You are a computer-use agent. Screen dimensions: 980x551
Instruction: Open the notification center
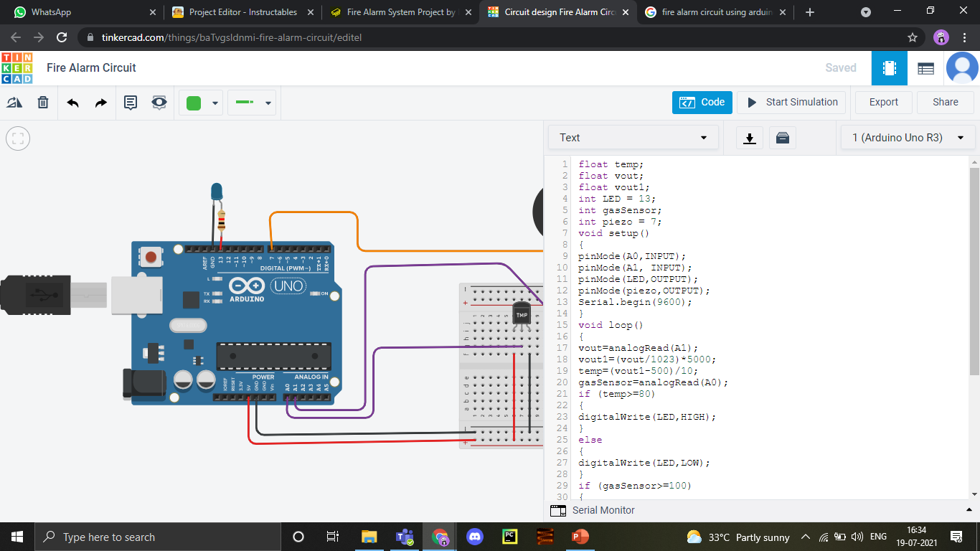pyautogui.click(x=956, y=537)
